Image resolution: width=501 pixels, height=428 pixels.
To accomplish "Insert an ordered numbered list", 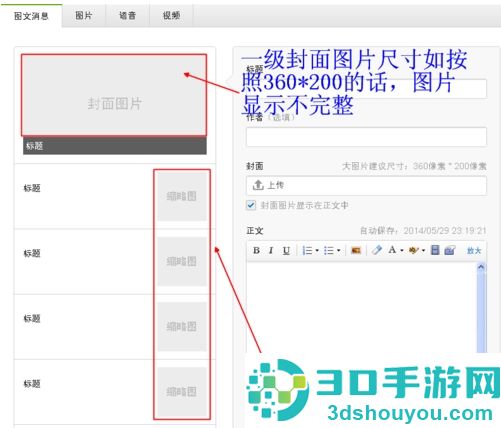I will [307, 250].
